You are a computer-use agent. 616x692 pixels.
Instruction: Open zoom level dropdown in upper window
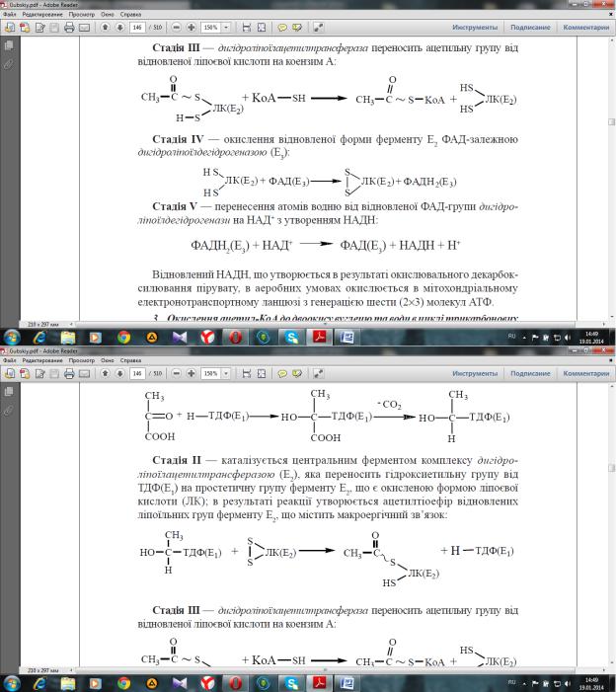coord(226,28)
